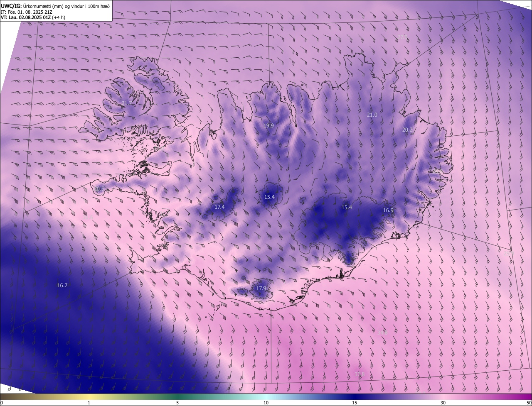Click the 20.2 value label on the map
532x406 pixels.
(x=407, y=130)
